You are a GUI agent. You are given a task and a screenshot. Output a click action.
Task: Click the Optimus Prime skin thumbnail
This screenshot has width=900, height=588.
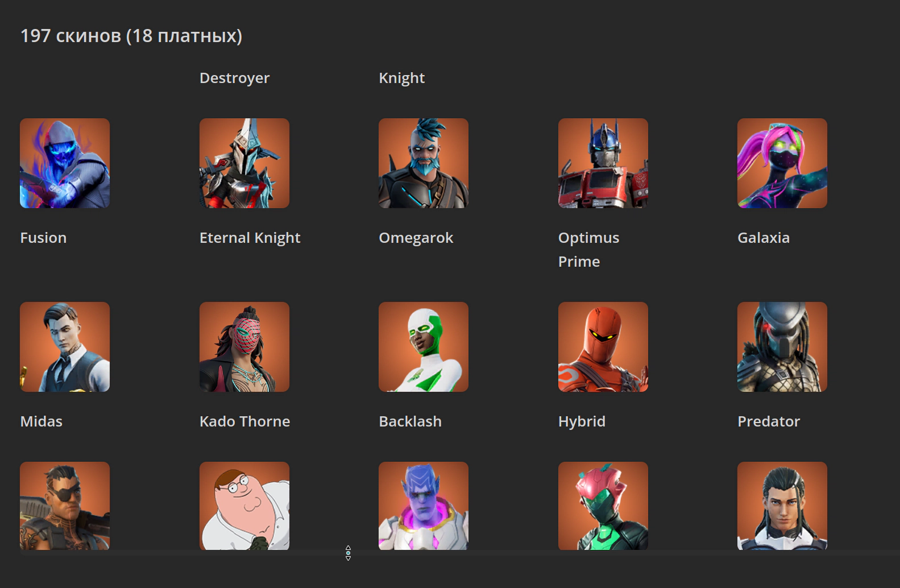click(603, 163)
